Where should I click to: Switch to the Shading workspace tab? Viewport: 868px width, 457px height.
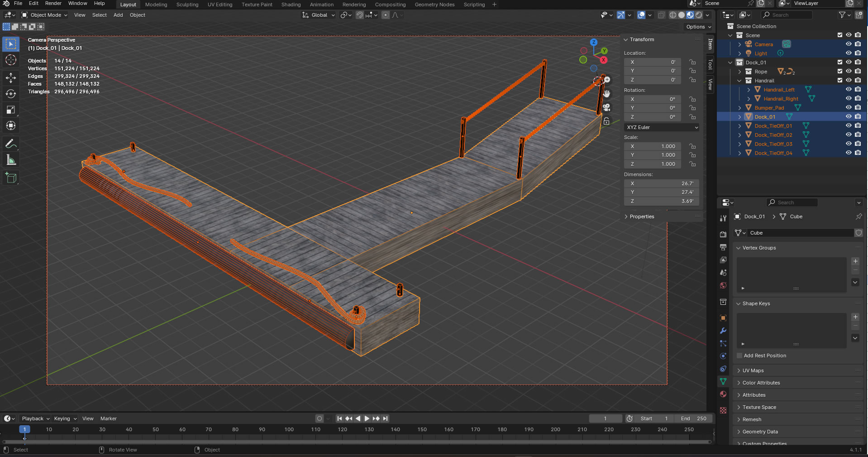coord(291,5)
